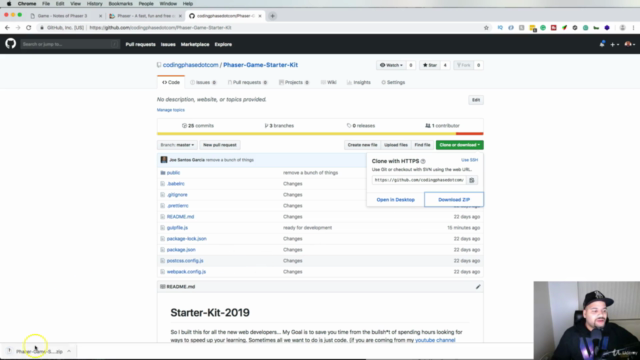Open the notifications bell icon
The height and width of the screenshot is (360, 640).
pos(602,44)
